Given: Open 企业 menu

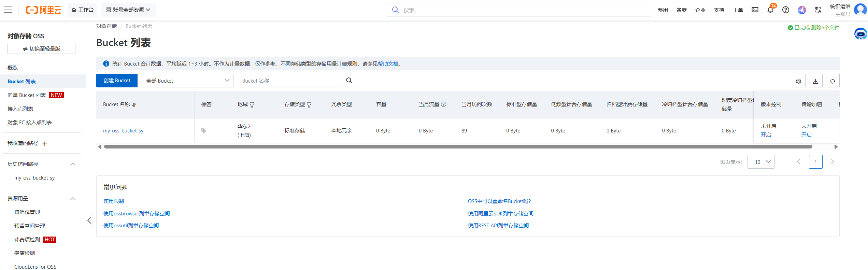Looking at the screenshot, I should (700, 10).
